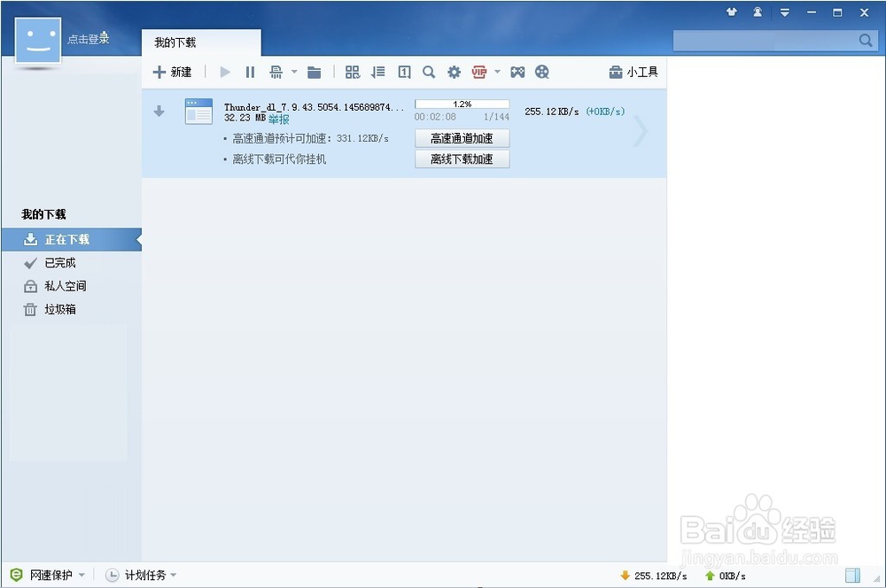Click the delete task icon in toolbar
This screenshot has width=886, height=588.
tap(276, 73)
